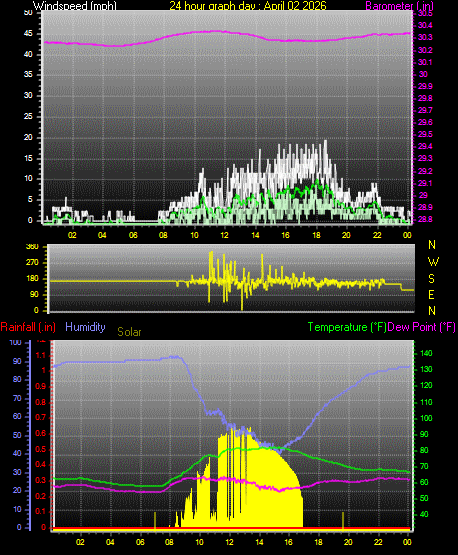The width and height of the screenshot is (458, 555).
Task: Click the 110 mark on the temperature axis
Action: click(x=426, y=402)
